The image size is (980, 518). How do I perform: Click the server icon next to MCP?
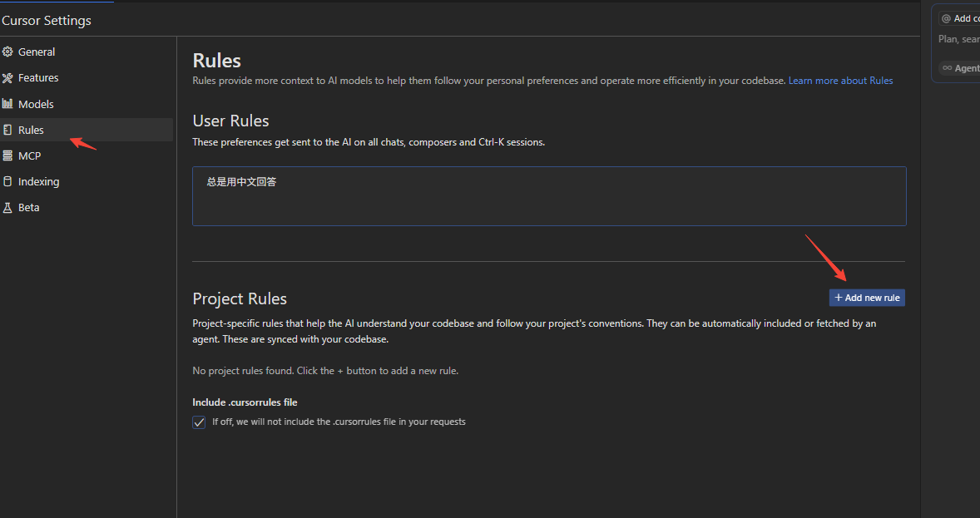[7, 155]
